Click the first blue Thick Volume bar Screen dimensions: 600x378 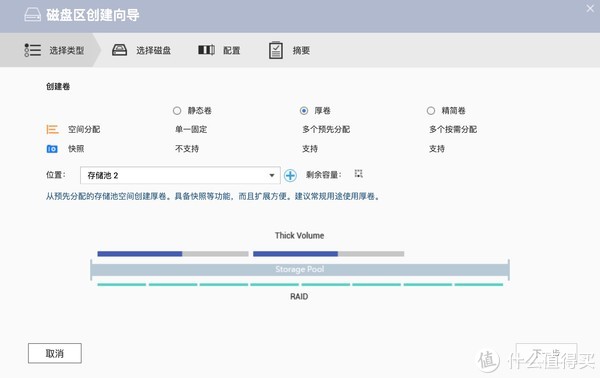140,254
